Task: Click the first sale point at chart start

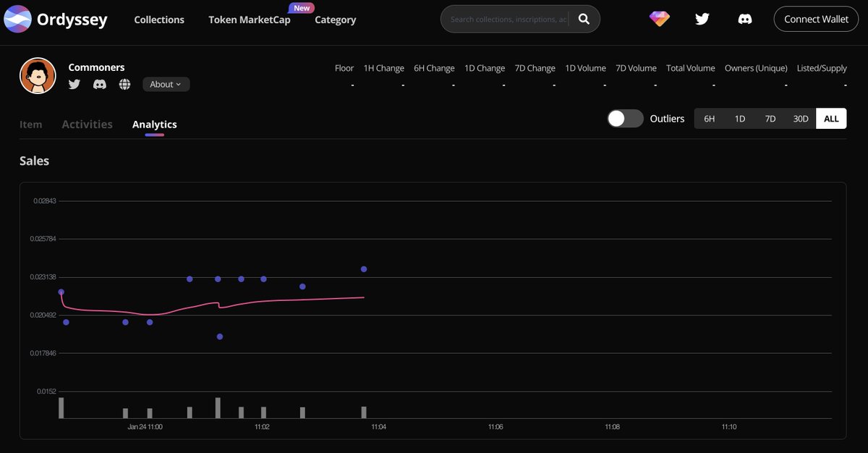Action: 61,292
